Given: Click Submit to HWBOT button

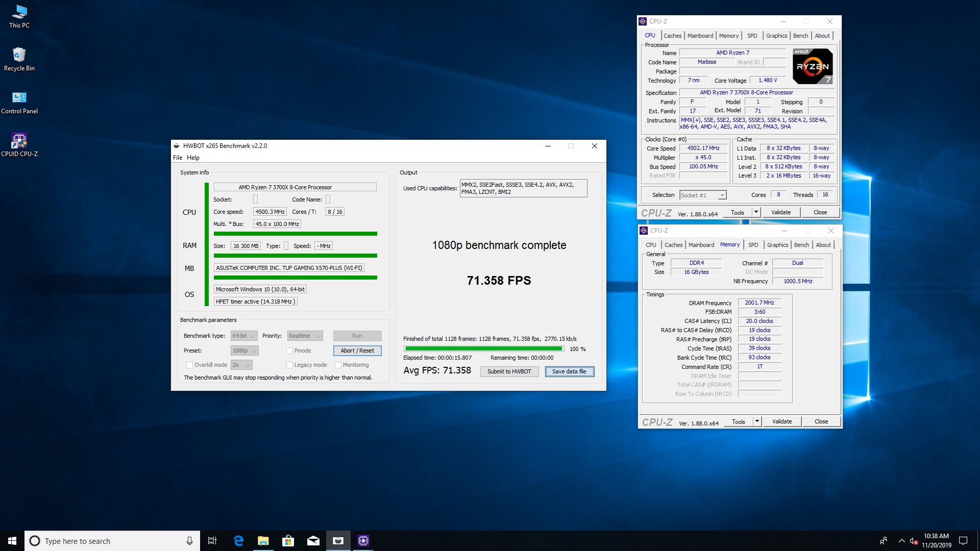Looking at the screenshot, I should tap(509, 371).
